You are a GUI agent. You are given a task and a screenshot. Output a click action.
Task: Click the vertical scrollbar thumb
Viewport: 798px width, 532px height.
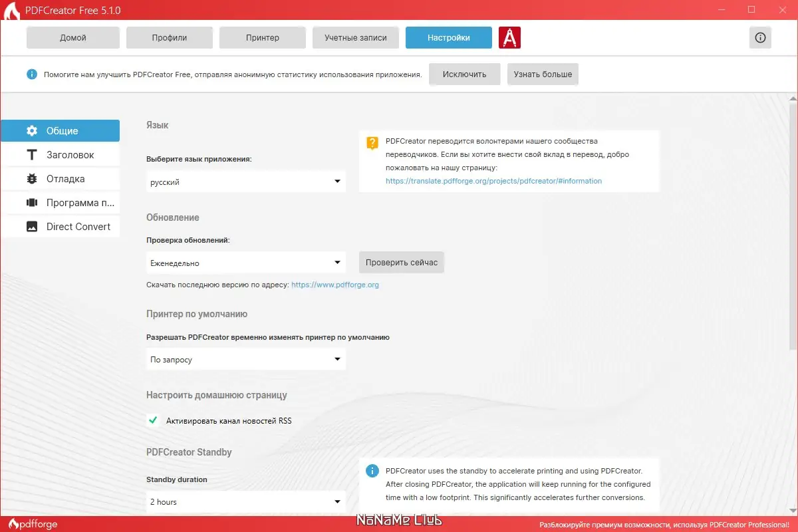click(x=792, y=226)
